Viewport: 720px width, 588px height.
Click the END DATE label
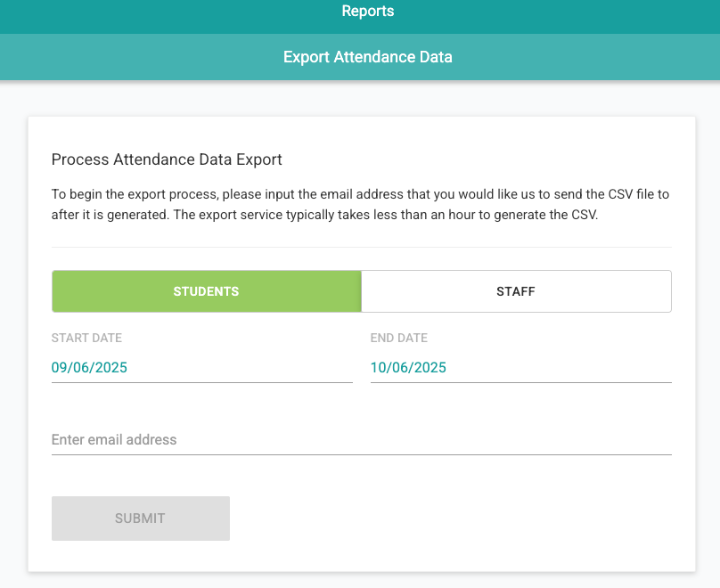pyautogui.click(x=398, y=339)
